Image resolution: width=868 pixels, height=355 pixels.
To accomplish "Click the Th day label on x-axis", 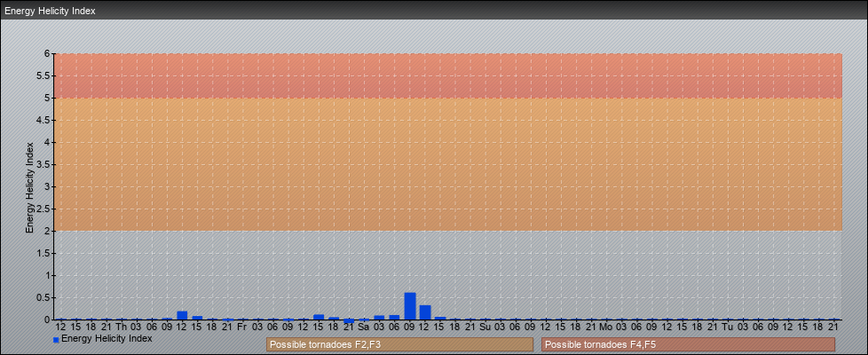I will click(122, 327).
